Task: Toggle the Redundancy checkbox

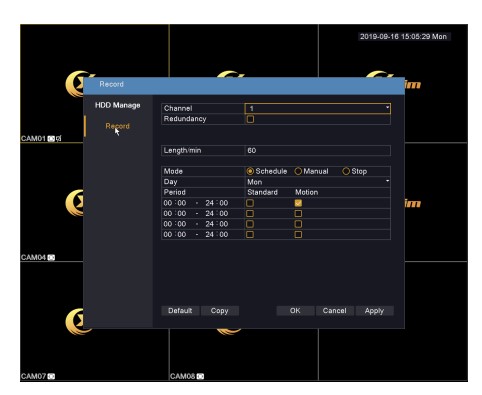Action: click(x=250, y=119)
